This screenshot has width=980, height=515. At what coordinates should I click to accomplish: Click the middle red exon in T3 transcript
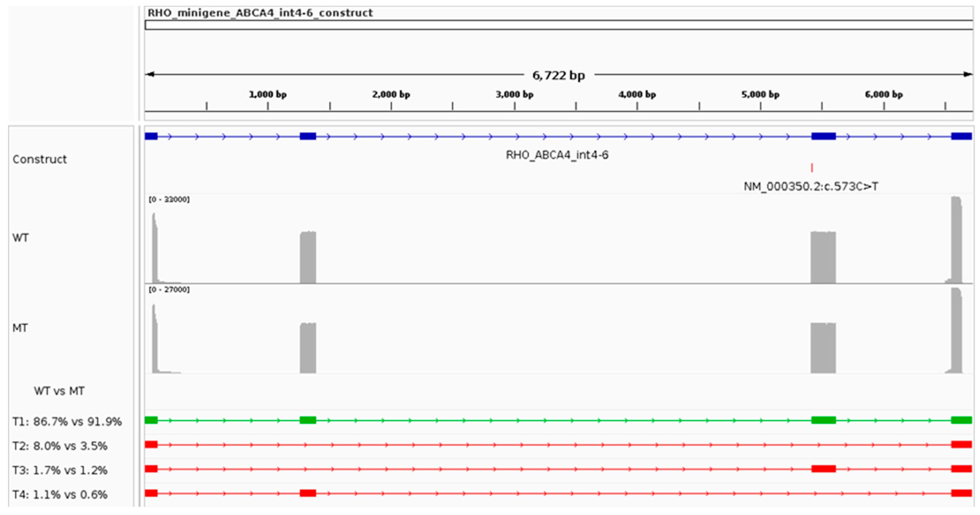click(823, 469)
